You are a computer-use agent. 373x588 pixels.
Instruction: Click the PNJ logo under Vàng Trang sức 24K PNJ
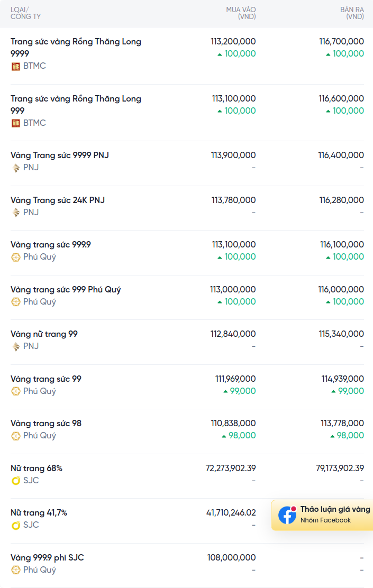pyautogui.click(x=16, y=213)
